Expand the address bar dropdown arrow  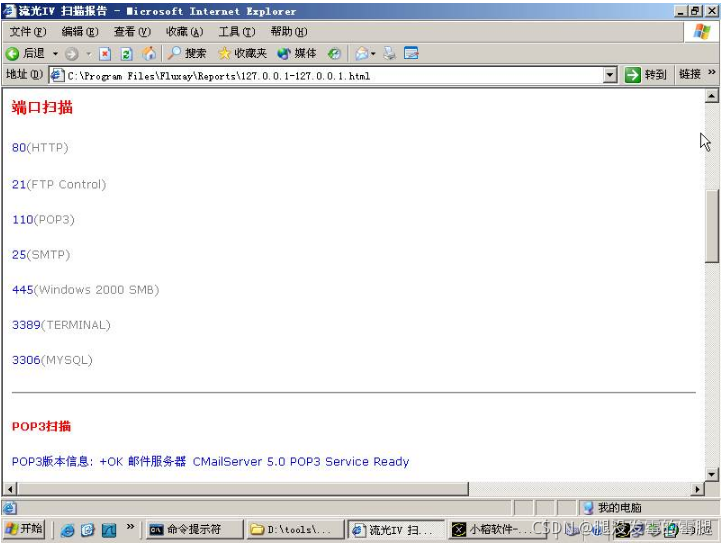(x=610, y=75)
